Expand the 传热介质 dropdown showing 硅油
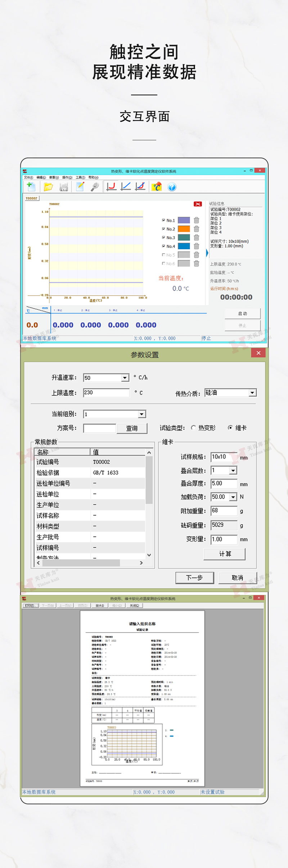This screenshot has width=288, height=868. (253, 393)
